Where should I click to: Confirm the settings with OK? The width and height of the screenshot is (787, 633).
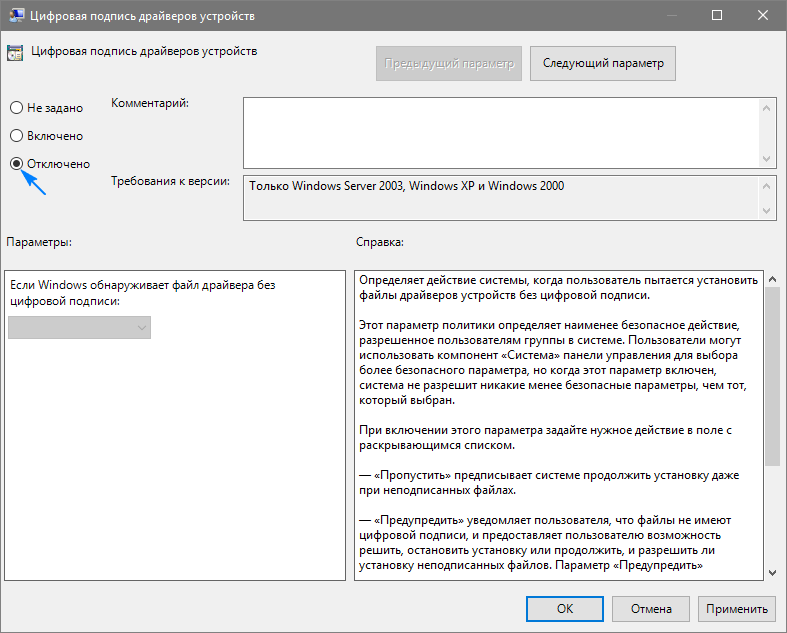pyautogui.click(x=565, y=608)
